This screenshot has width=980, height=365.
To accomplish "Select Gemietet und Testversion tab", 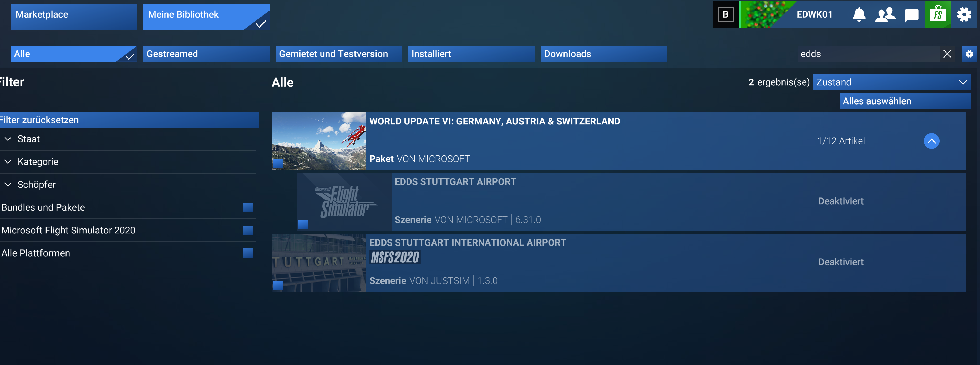I will [339, 54].
